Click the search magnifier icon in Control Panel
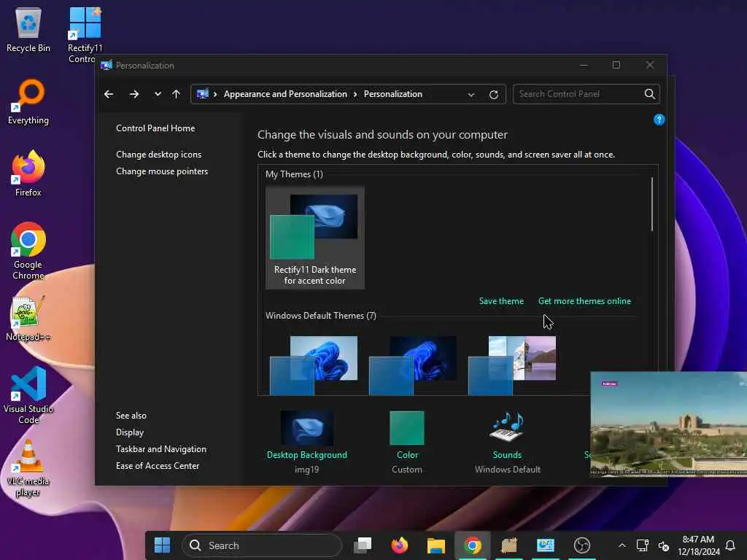 pos(649,94)
